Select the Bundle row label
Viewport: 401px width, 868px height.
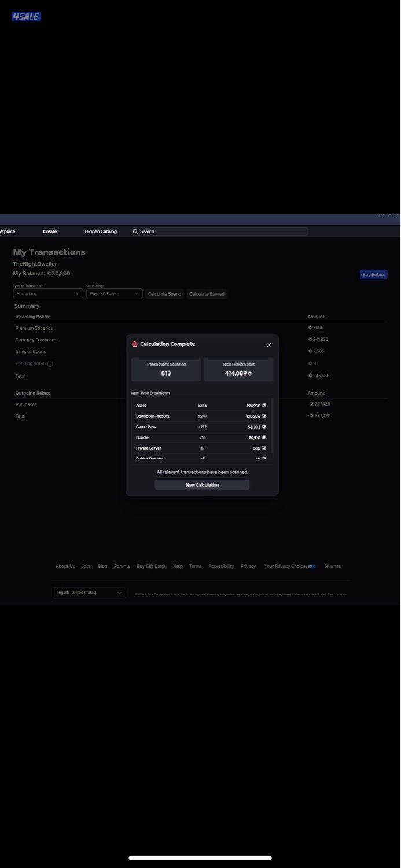tap(142, 437)
